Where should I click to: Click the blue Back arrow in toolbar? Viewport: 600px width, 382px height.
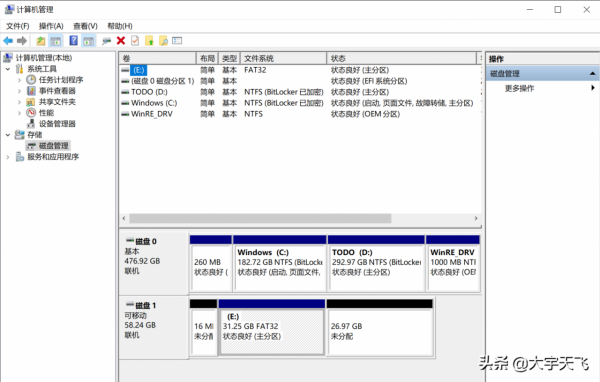click(8, 41)
